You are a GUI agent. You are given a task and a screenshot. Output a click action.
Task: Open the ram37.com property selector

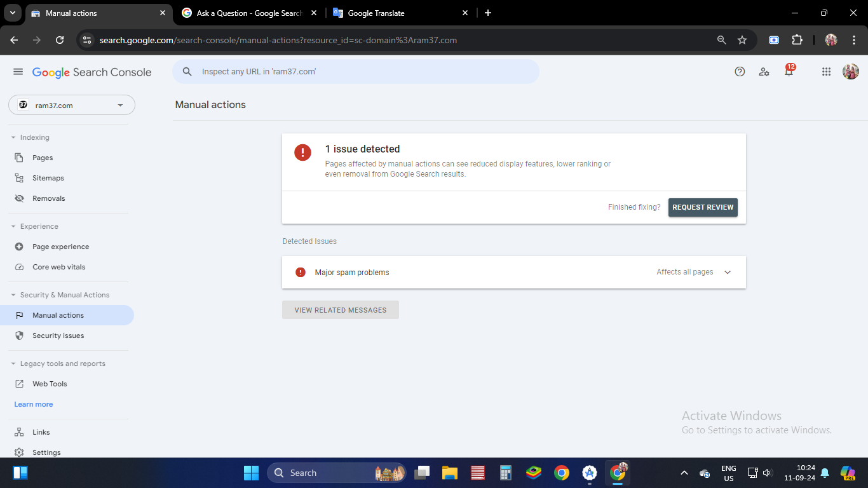71,104
